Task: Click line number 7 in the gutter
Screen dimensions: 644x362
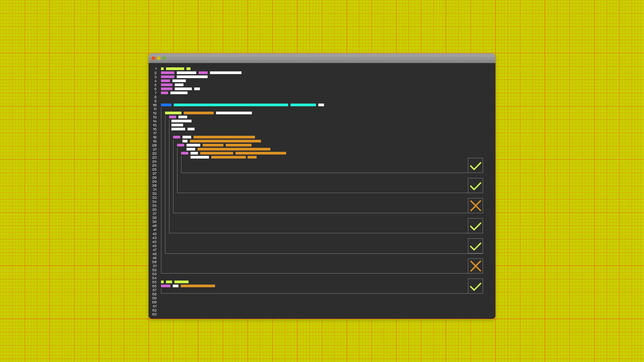Action: coord(156,93)
